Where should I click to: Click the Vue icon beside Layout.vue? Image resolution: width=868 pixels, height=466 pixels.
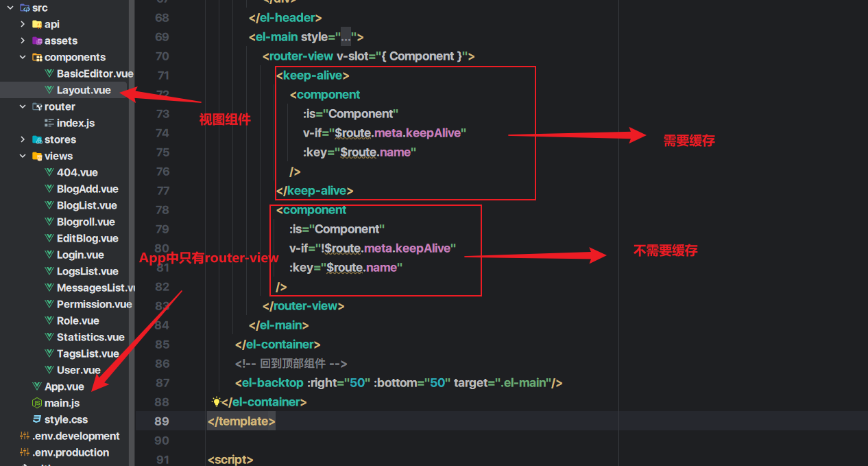[49, 90]
